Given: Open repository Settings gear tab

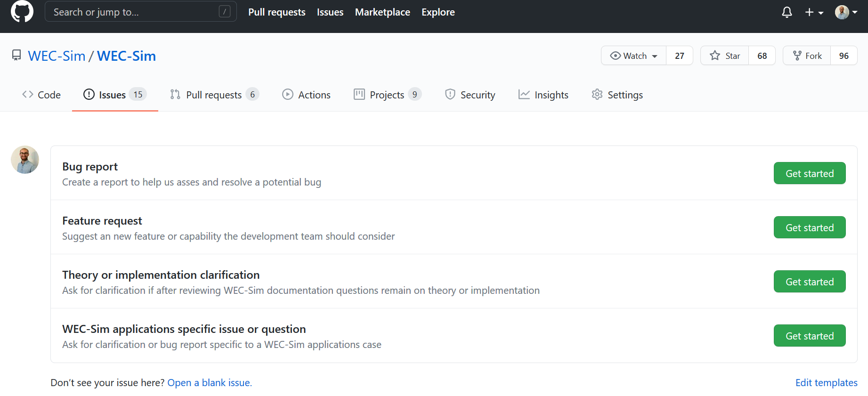Looking at the screenshot, I should tap(617, 95).
